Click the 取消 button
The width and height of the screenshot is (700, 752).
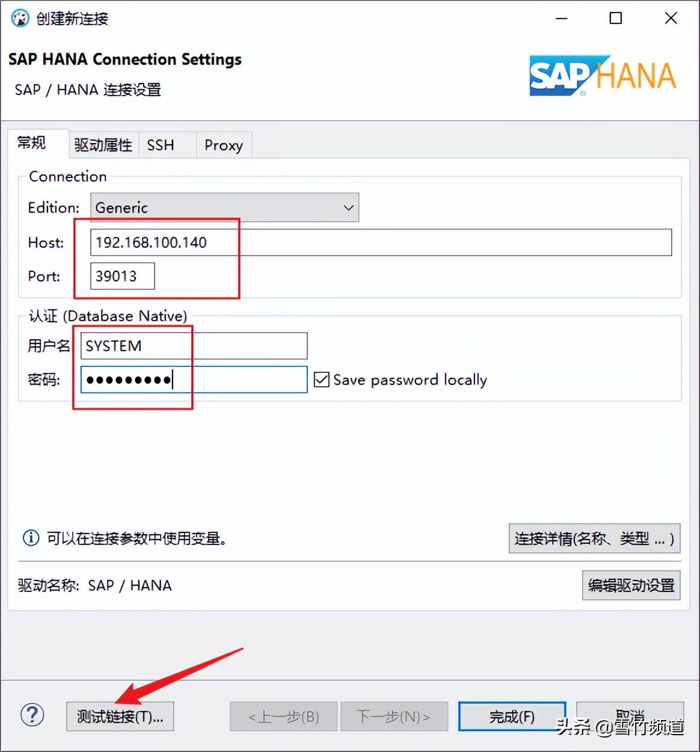click(629, 715)
